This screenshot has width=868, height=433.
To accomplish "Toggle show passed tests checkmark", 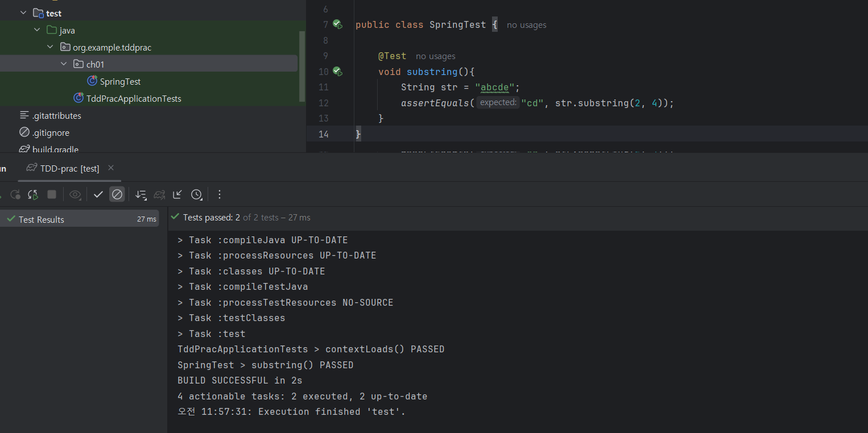I will 98,194.
